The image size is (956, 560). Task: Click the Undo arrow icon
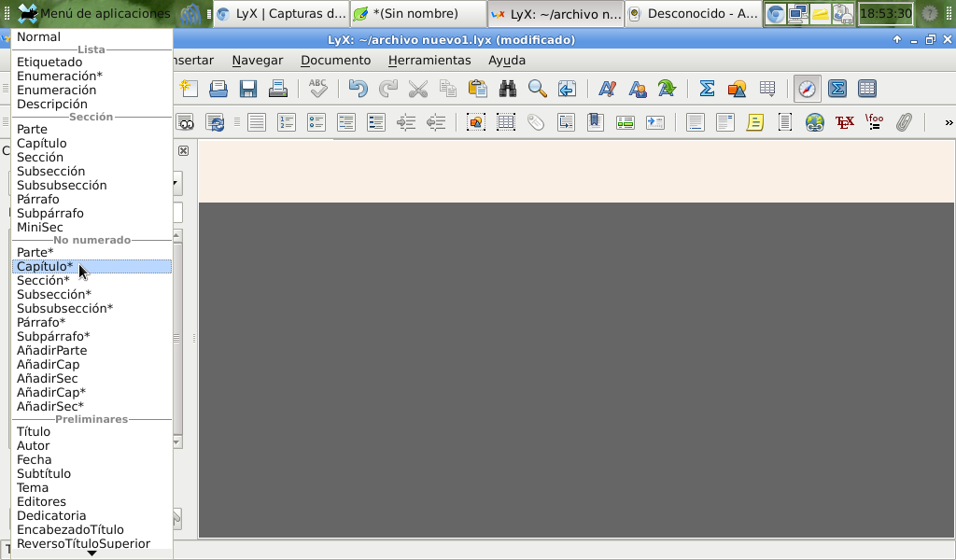[358, 89]
